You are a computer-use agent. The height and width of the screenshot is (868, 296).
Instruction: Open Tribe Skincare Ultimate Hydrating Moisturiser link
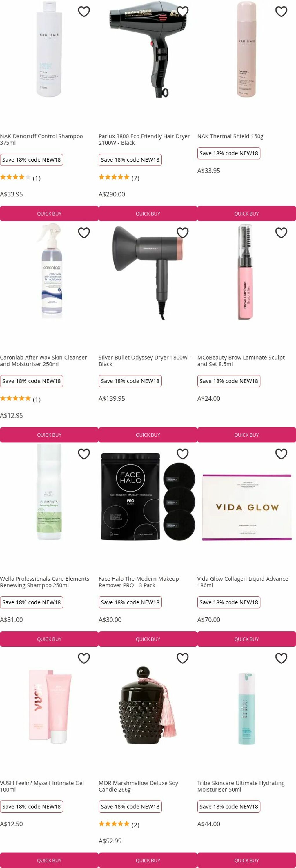pyautogui.click(x=241, y=786)
